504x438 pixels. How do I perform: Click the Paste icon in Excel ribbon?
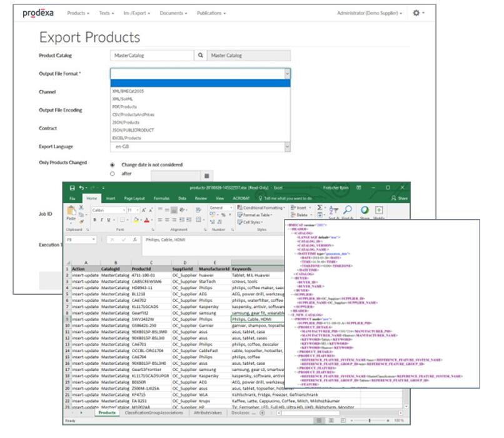tap(71, 211)
